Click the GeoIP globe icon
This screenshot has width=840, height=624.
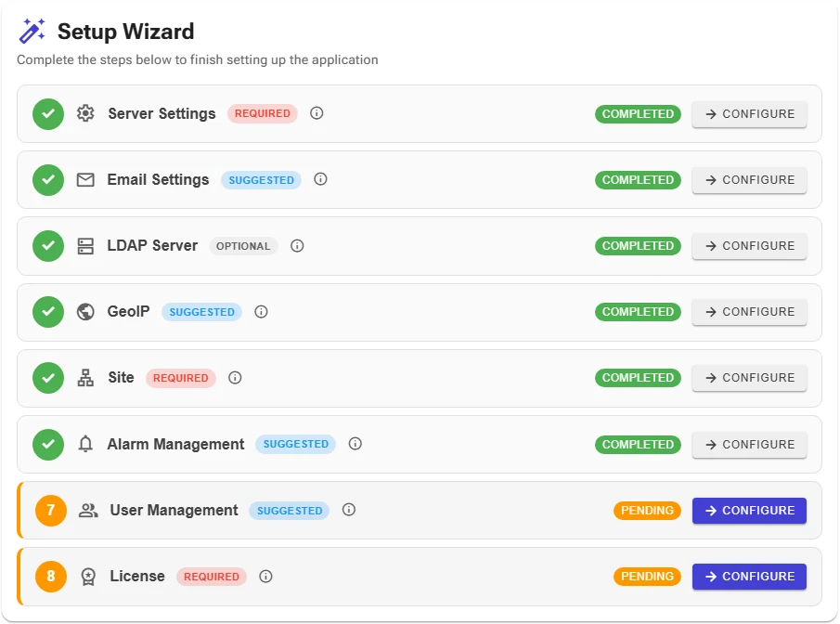tap(85, 311)
